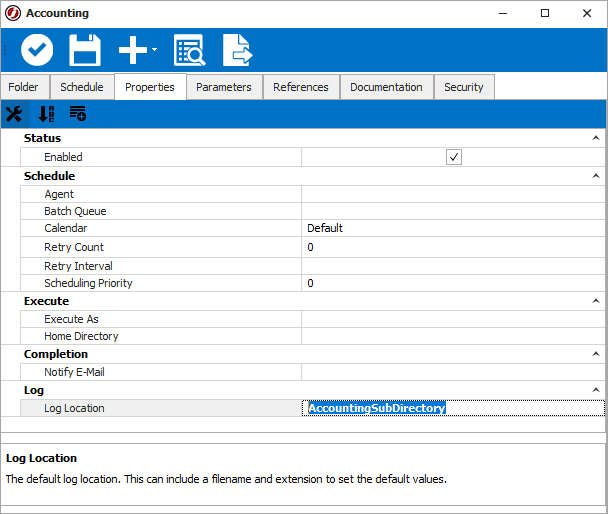
Task: Close the Accounting window
Action: click(x=587, y=13)
